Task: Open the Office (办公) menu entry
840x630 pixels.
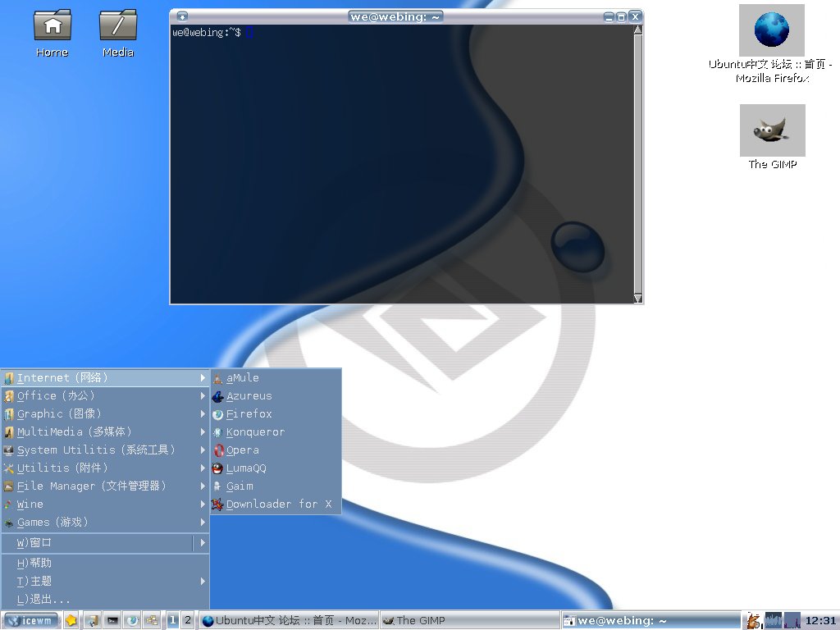Action: tap(105, 396)
